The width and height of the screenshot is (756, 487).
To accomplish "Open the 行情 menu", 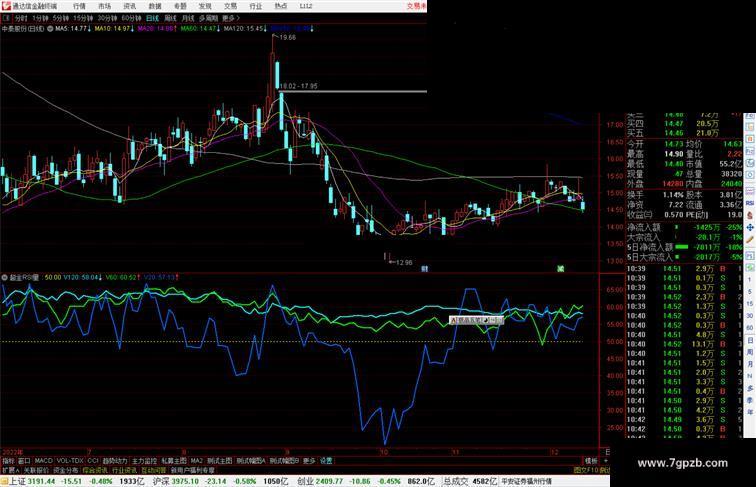I will (x=79, y=6).
